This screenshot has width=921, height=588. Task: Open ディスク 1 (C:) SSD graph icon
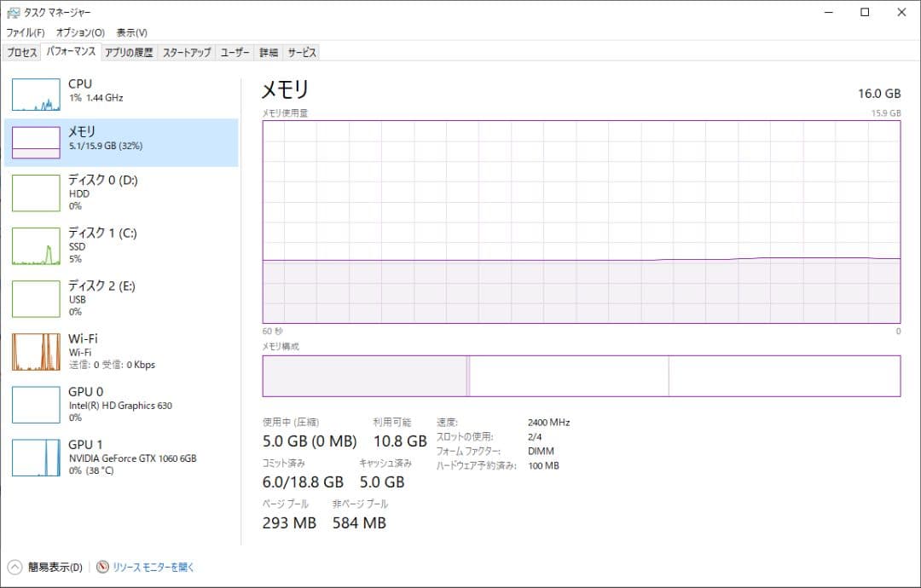pos(36,246)
